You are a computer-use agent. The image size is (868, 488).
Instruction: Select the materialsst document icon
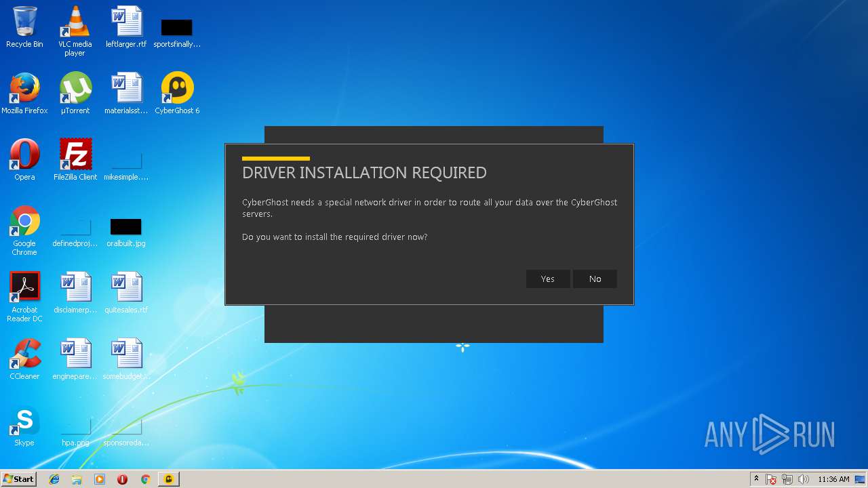point(126,94)
